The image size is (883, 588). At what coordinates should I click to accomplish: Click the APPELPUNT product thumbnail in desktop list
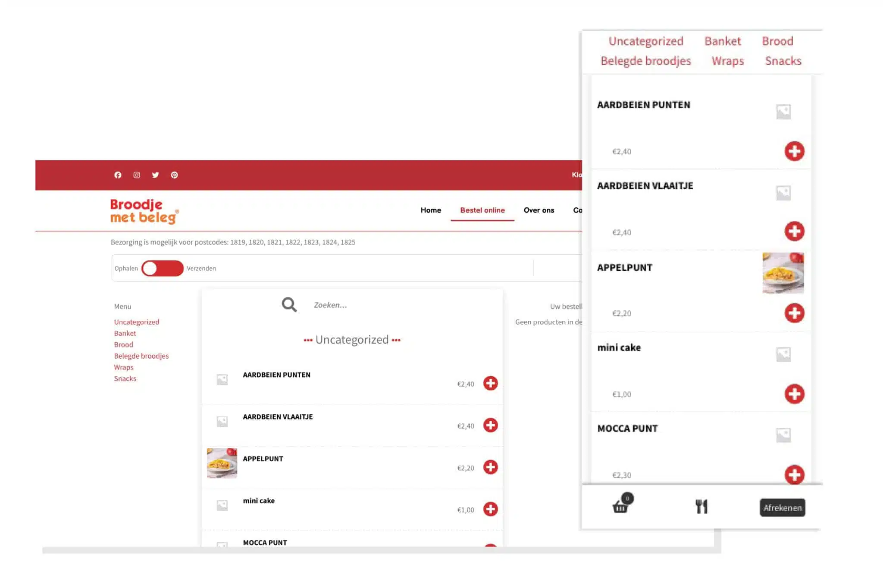pos(222,463)
